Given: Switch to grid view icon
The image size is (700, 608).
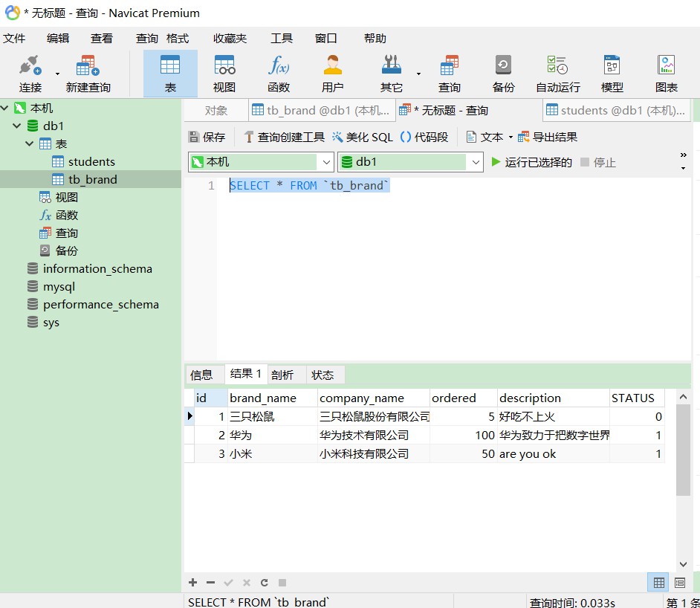Looking at the screenshot, I should 658,582.
